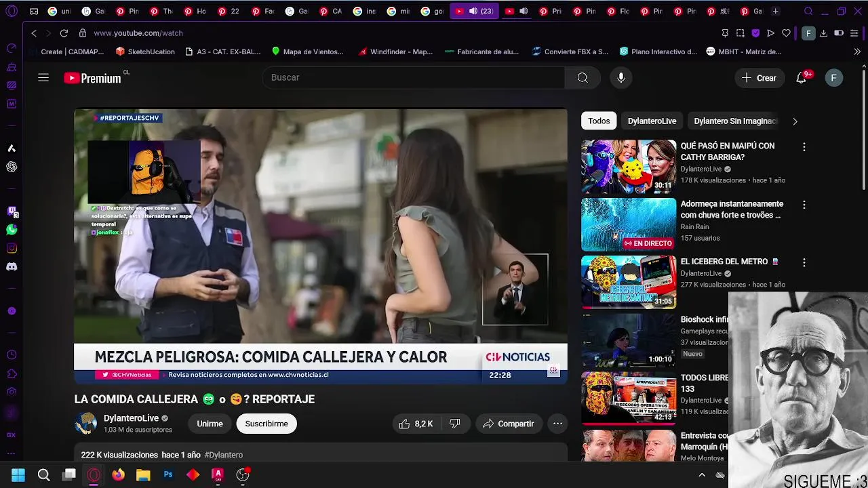Viewport: 868px width, 488px height.
Task: Open Discord in the Opera GX sidebar
Action: [x=12, y=266]
